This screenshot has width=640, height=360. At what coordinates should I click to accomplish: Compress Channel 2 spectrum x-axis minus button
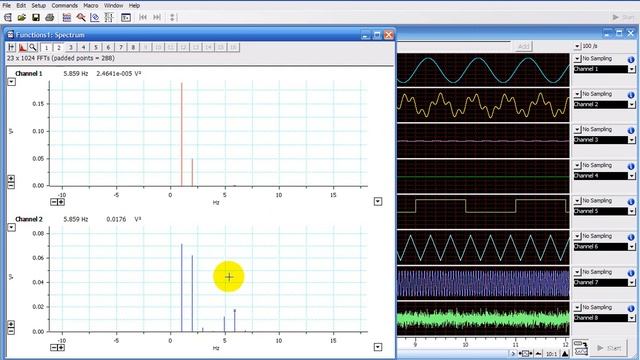54,348
